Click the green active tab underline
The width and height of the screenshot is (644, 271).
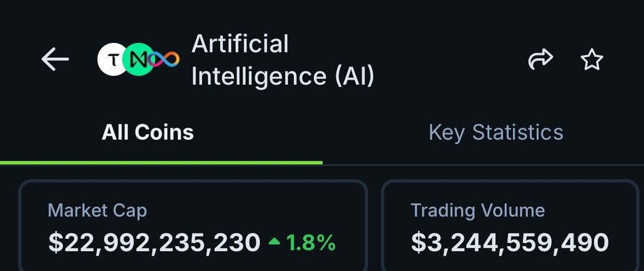(161, 162)
